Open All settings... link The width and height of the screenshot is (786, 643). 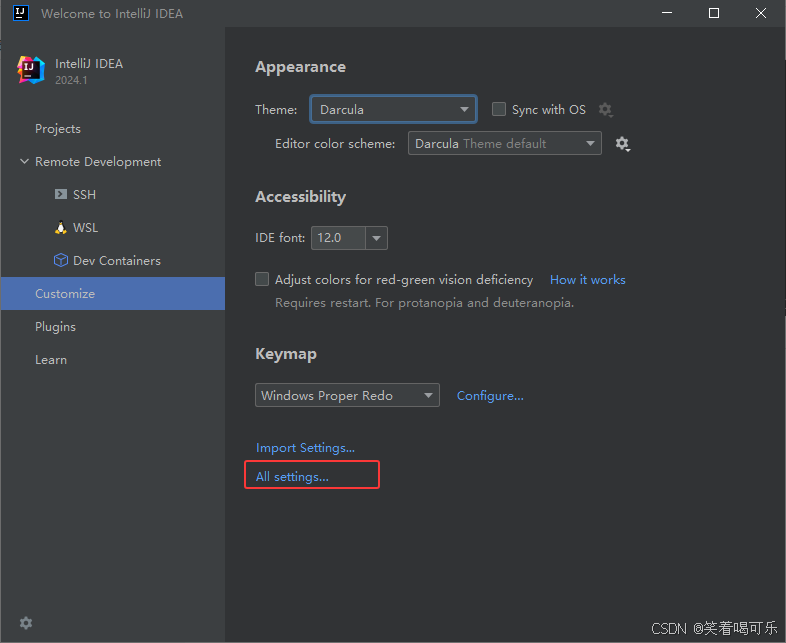tap(292, 477)
